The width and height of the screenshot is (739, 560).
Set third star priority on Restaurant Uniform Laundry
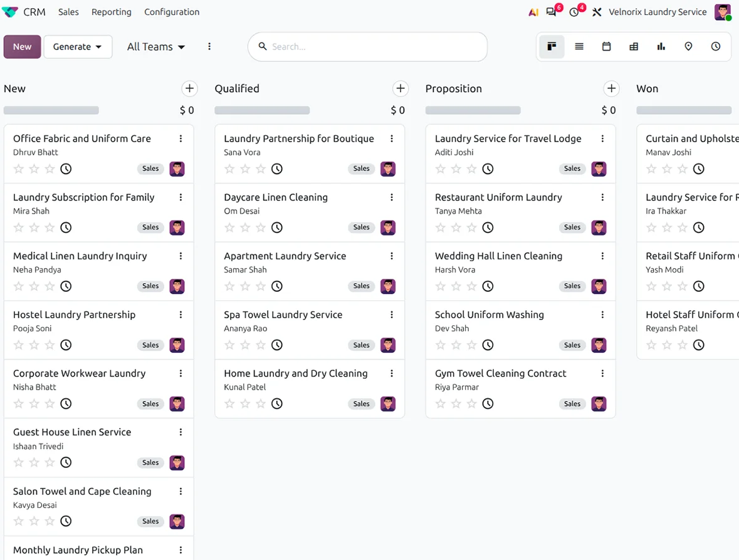[471, 227]
